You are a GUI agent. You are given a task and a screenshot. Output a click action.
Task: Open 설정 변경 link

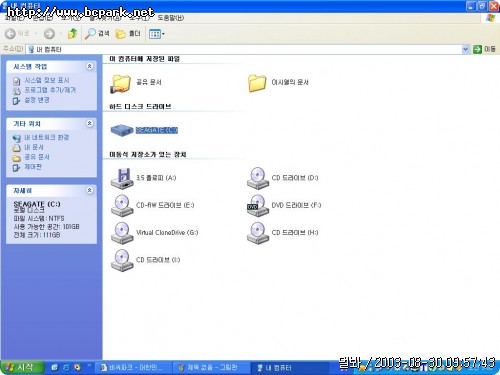37,100
